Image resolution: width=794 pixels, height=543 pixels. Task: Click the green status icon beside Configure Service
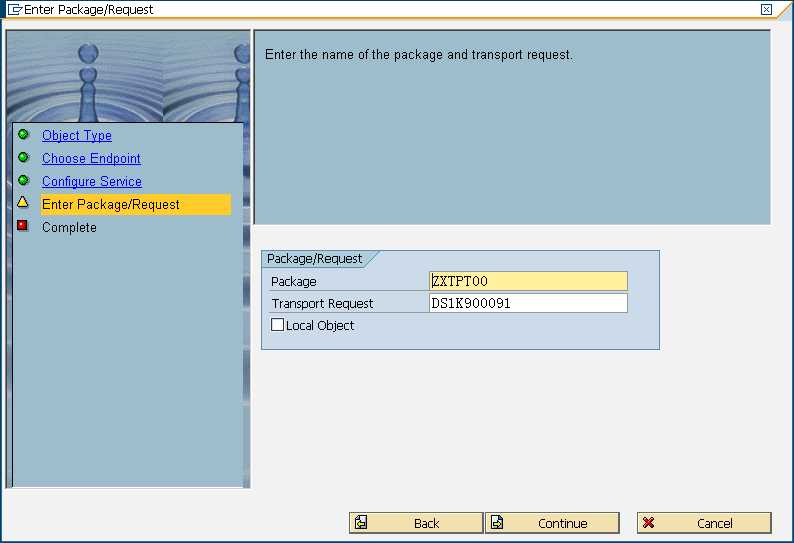tap(23, 180)
